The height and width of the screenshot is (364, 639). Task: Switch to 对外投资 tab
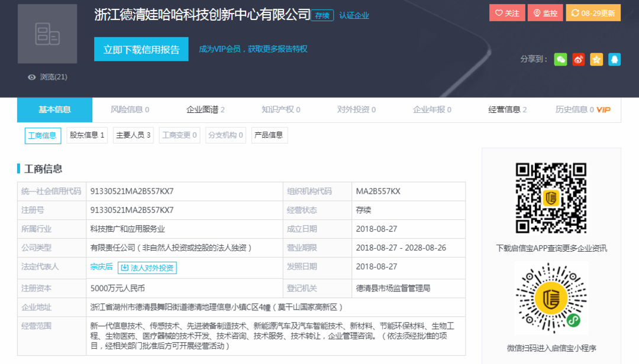[356, 109]
